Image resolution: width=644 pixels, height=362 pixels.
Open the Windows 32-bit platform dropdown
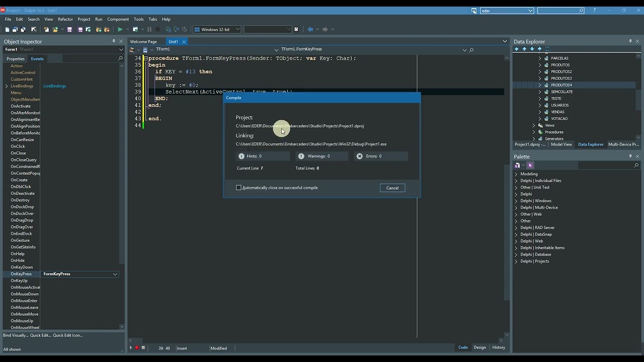tap(237, 29)
